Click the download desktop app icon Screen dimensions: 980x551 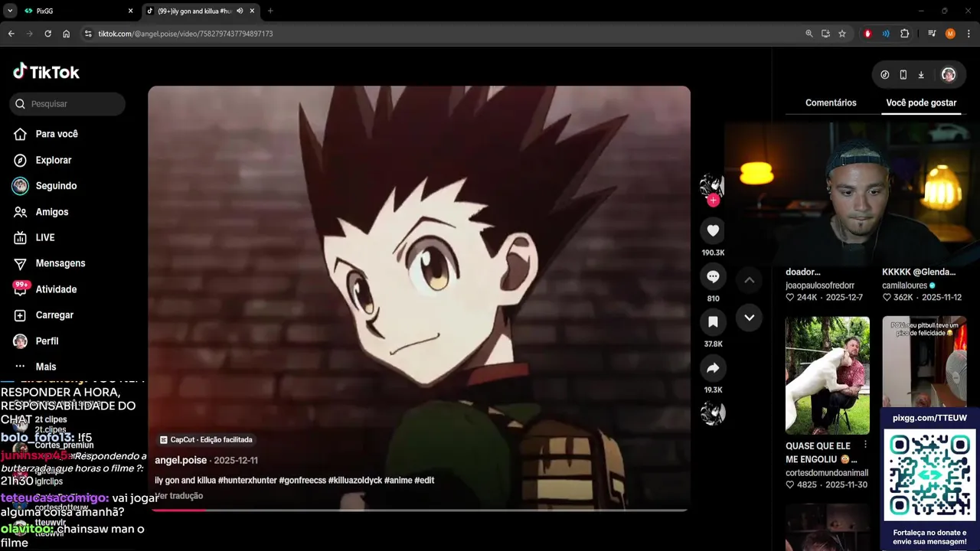coord(921,75)
